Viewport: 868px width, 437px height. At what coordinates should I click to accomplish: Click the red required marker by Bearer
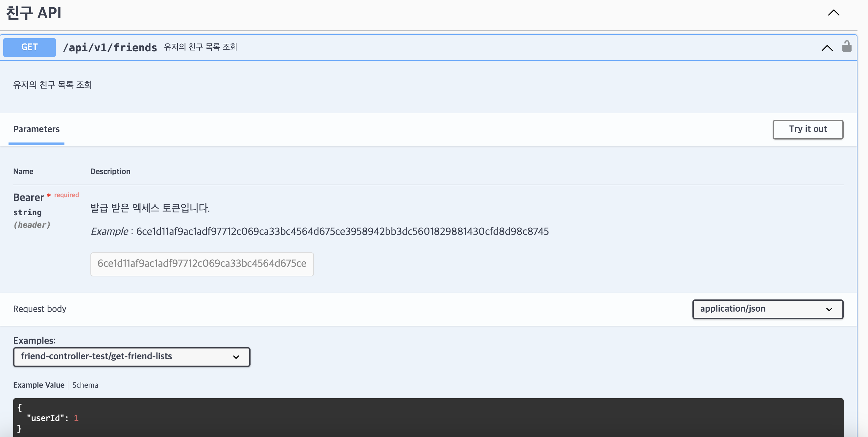click(63, 195)
